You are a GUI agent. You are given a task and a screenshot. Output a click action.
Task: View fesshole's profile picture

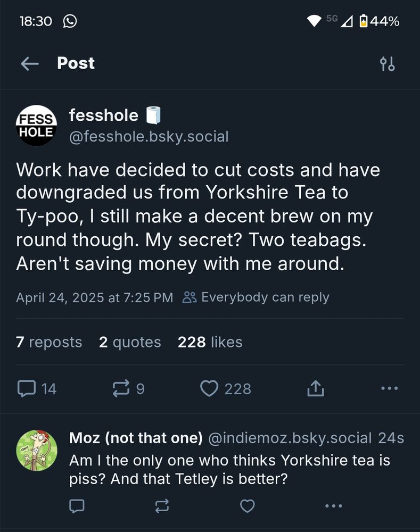35,125
